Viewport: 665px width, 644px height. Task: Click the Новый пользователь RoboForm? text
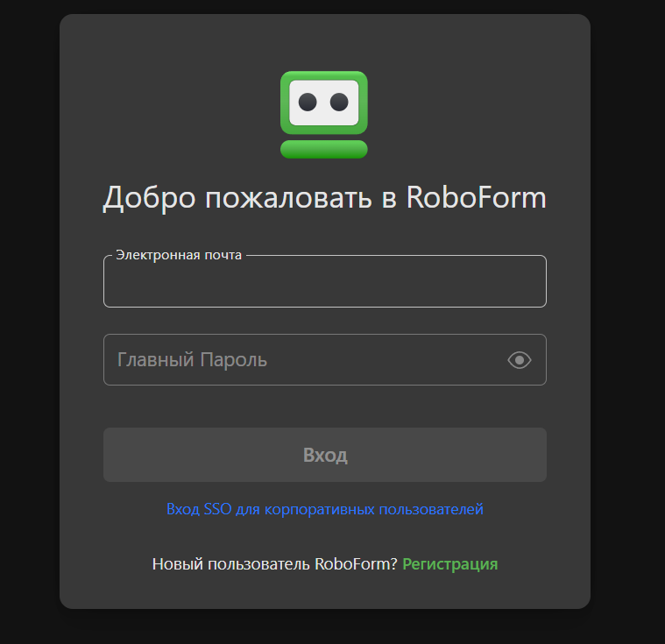pyautogui.click(x=275, y=564)
